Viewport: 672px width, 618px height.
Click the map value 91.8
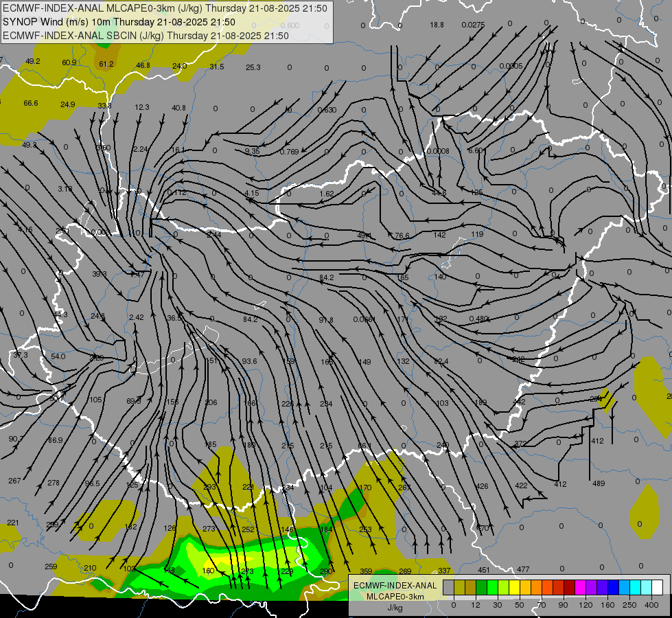pyautogui.click(x=326, y=319)
